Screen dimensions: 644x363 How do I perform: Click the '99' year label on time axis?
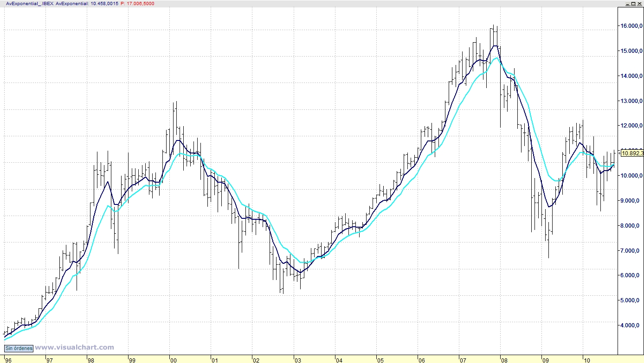point(132,360)
